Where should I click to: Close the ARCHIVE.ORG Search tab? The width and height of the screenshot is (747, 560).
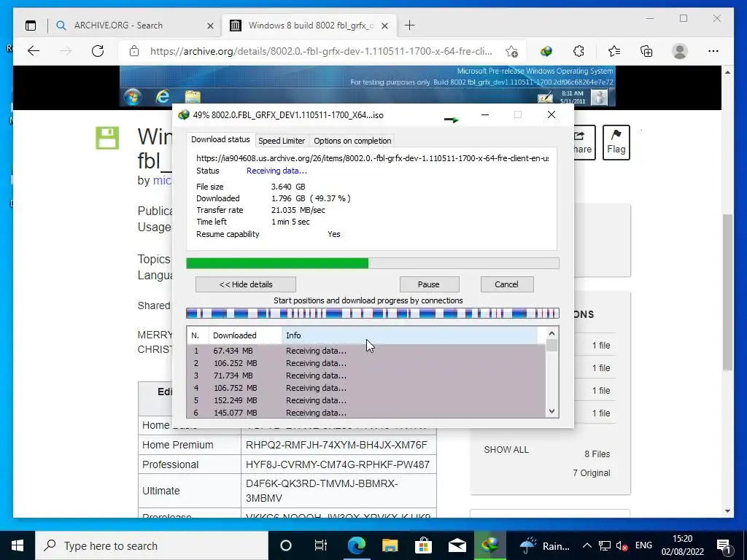pyautogui.click(x=210, y=26)
